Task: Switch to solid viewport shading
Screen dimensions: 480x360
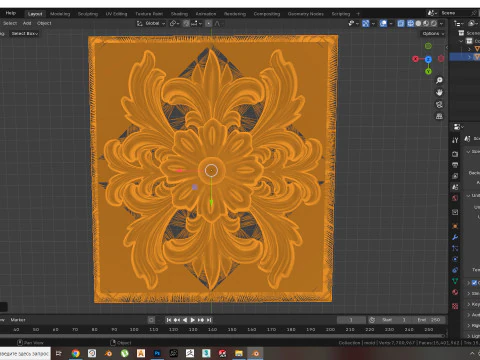Action: pyautogui.click(x=418, y=23)
